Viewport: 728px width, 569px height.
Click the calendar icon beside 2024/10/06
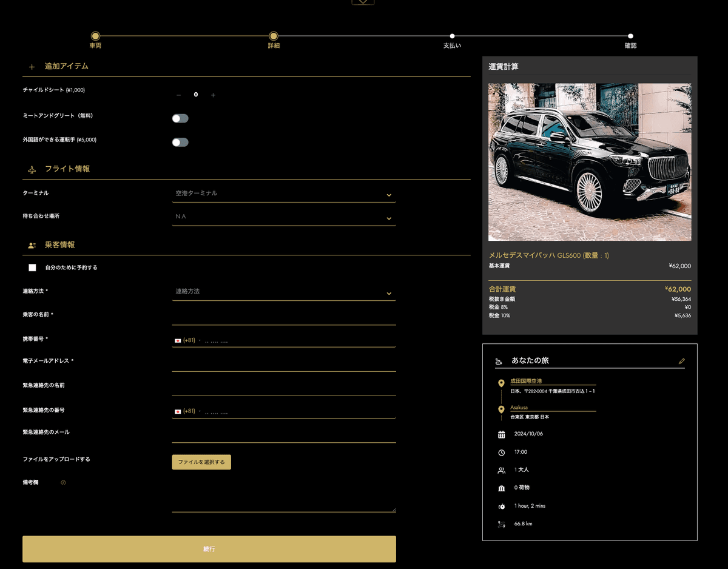(501, 434)
